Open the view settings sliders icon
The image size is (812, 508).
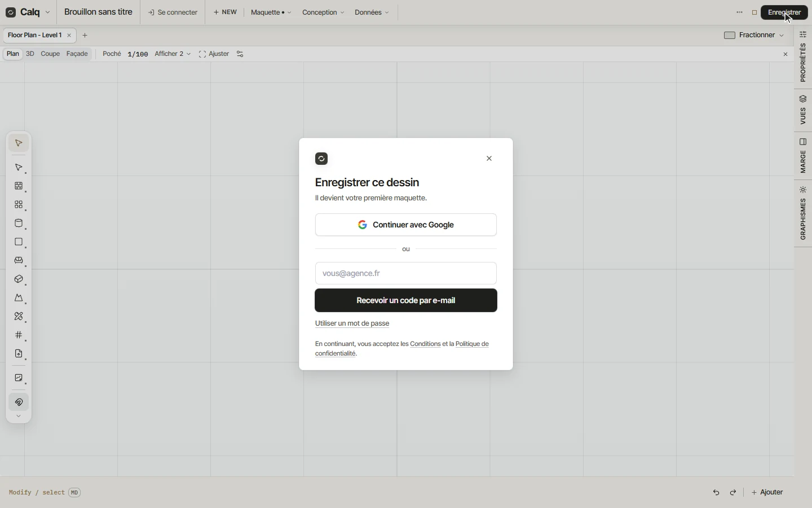click(x=241, y=54)
